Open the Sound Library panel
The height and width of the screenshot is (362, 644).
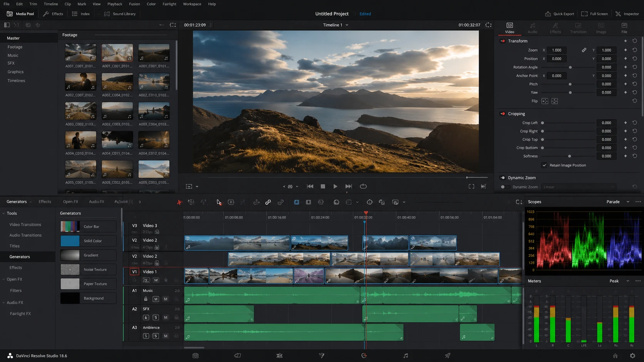[120, 14]
